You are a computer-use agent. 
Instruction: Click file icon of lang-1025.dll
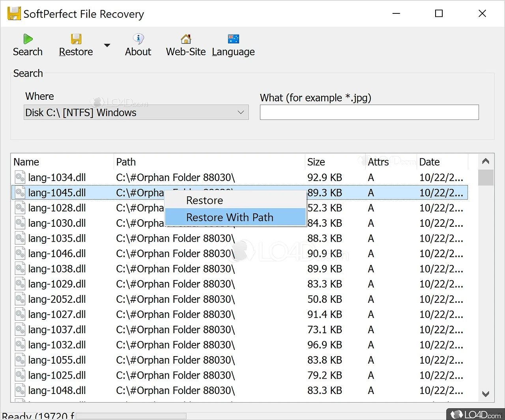click(x=20, y=375)
